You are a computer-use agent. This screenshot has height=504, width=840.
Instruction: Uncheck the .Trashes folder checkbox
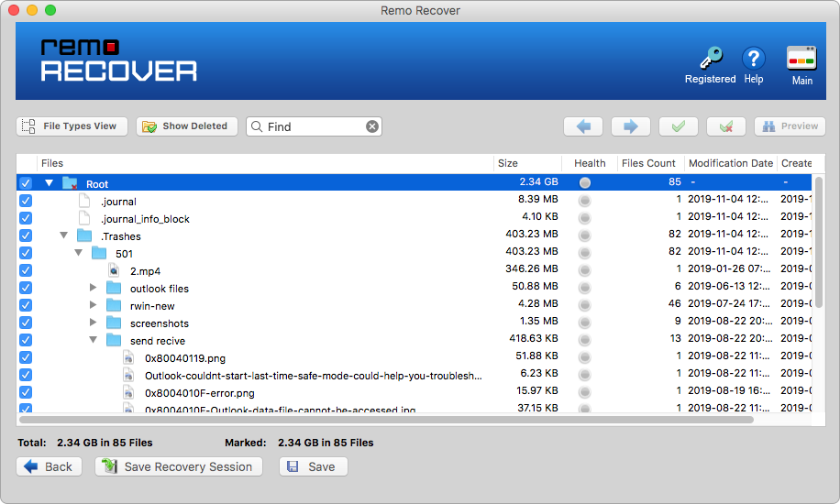[x=25, y=236]
